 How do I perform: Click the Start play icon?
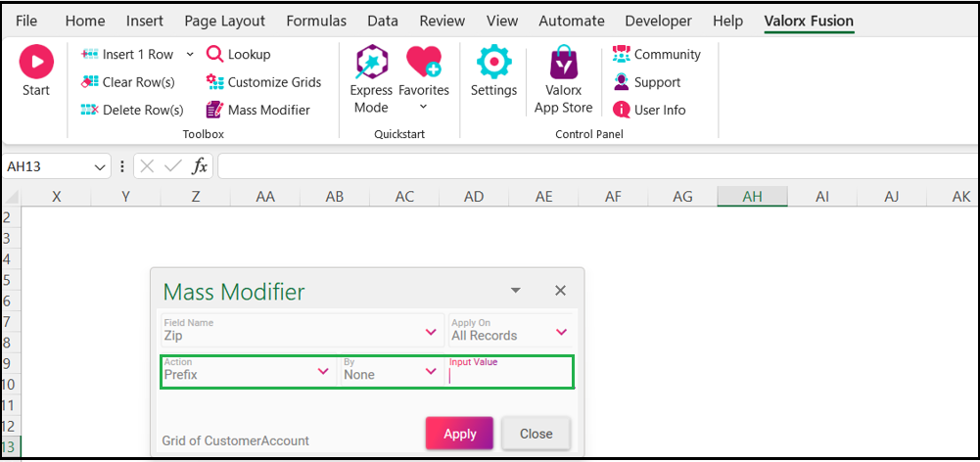pyautogui.click(x=35, y=62)
